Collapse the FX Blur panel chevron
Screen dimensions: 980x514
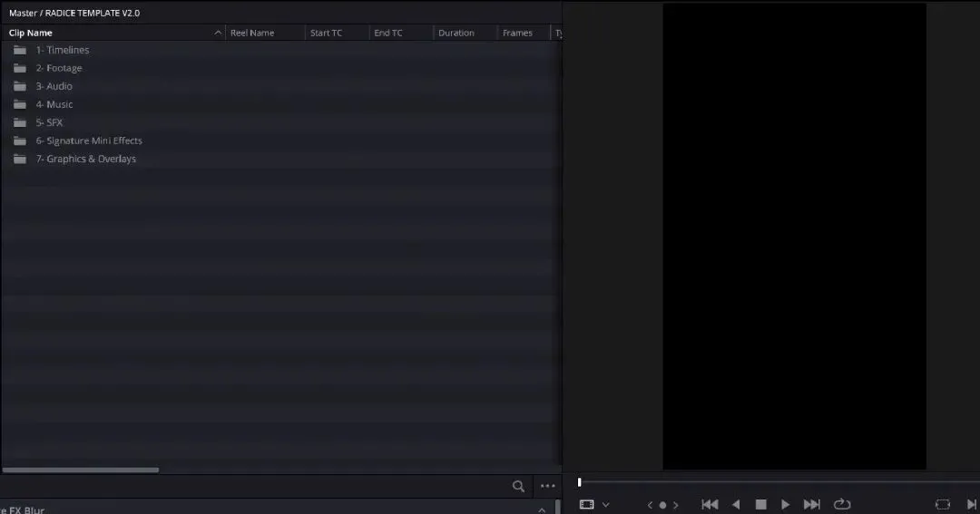541,509
